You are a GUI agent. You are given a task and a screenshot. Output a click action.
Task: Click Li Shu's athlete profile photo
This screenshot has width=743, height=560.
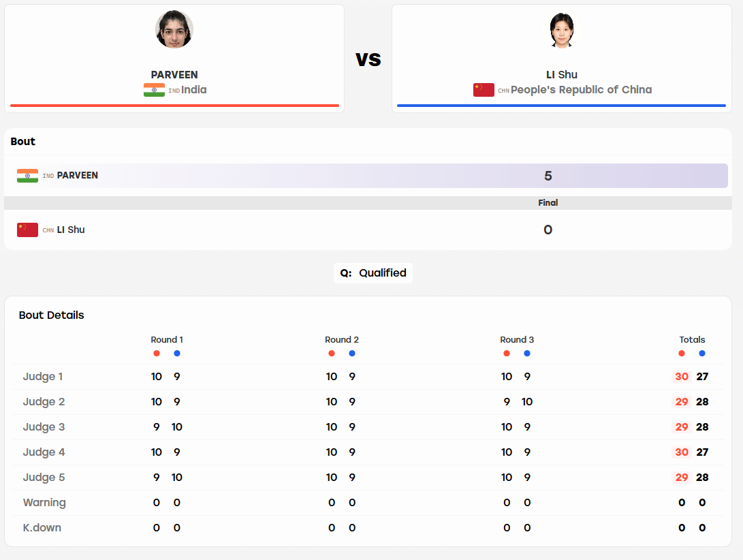tap(562, 29)
